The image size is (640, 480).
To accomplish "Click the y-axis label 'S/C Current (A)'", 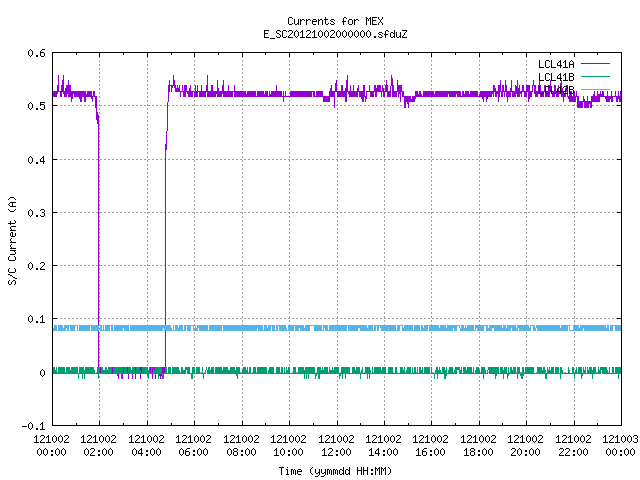I will (12, 240).
